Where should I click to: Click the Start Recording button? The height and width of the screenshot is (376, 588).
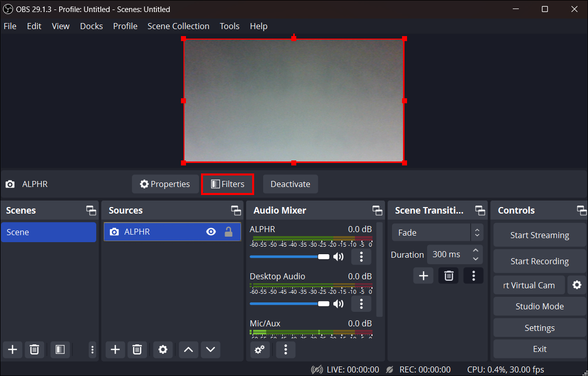(539, 261)
